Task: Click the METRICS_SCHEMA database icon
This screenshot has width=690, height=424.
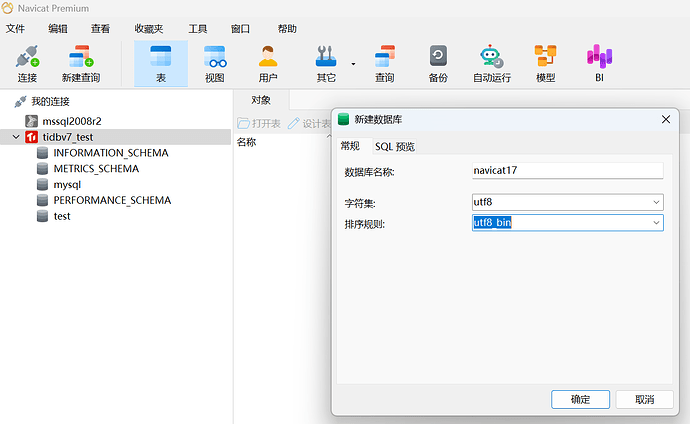Action: pyautogui.click(x=42, y=168)
